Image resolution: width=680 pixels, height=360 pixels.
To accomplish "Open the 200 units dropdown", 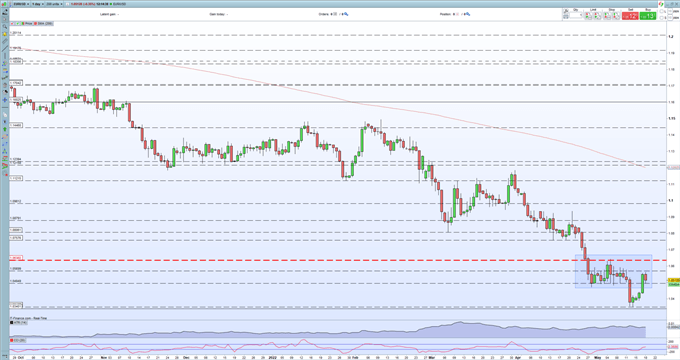I will click(x=54, y=4).
